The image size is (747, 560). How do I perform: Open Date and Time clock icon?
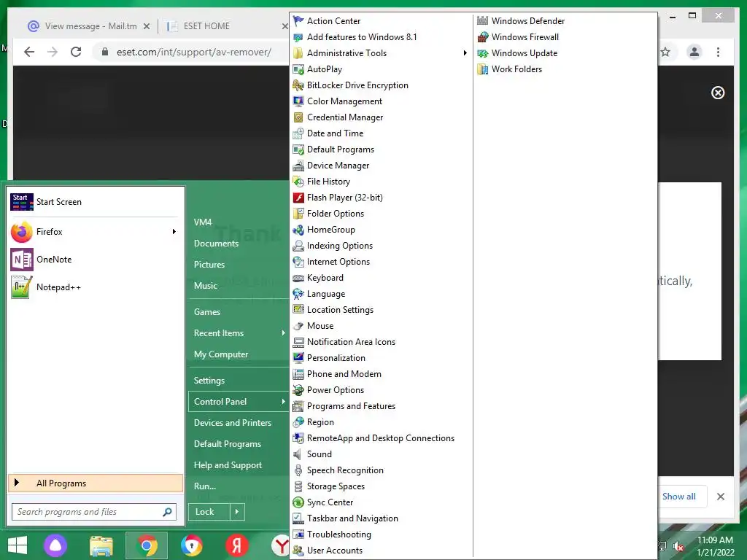tap(298, 133)
